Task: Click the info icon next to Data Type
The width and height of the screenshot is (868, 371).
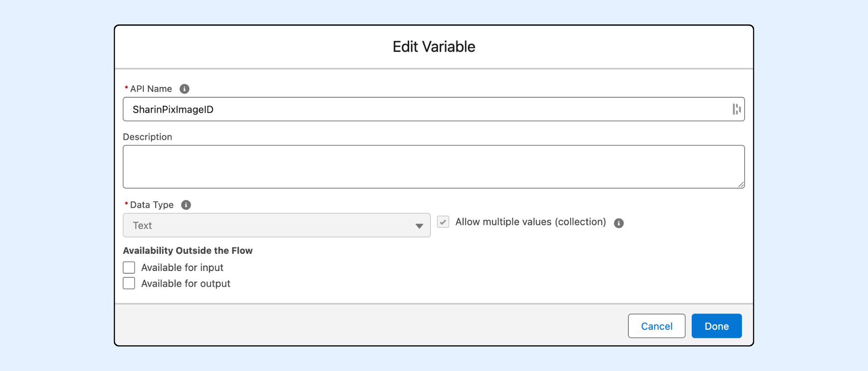Action: point(186,205)
